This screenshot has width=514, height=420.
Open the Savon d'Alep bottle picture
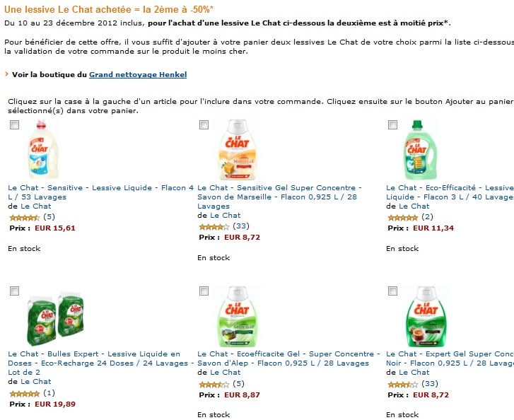(x=237, y=316)
